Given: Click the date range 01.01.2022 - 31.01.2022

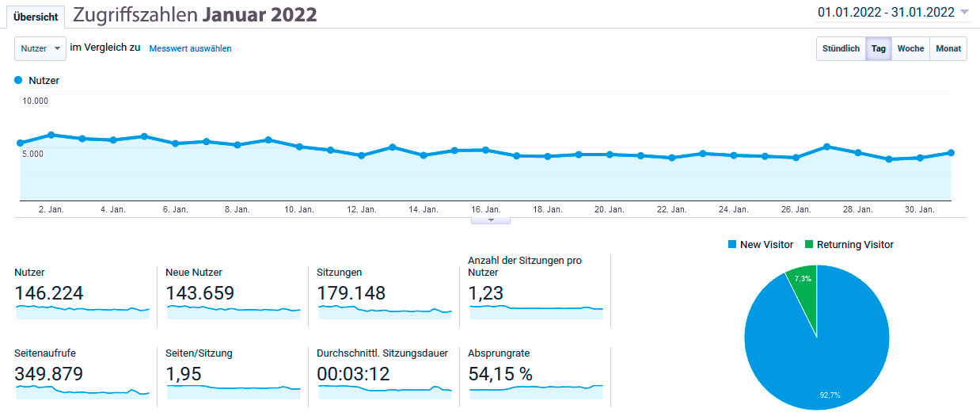Looking at the screenshot, I should 886,12.
